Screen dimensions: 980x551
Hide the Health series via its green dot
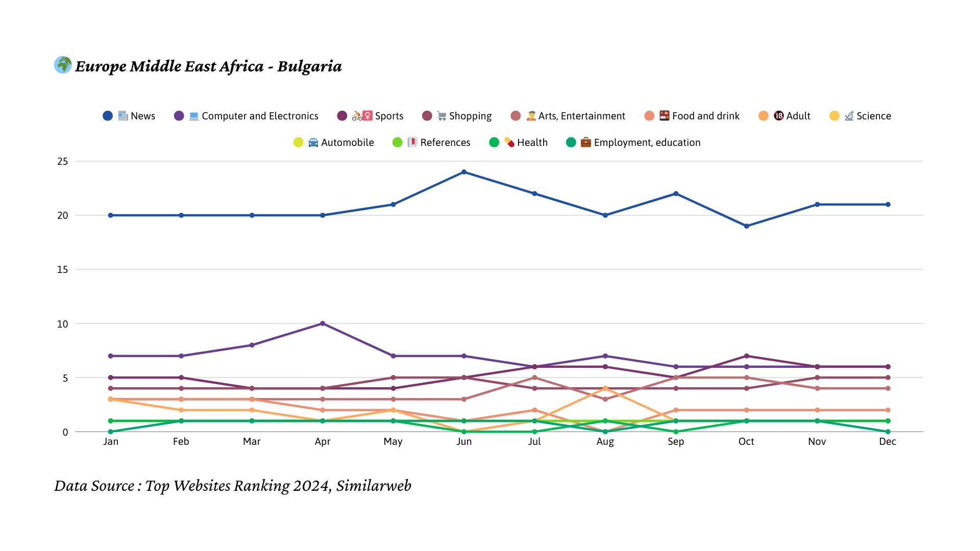coord(494,142)
